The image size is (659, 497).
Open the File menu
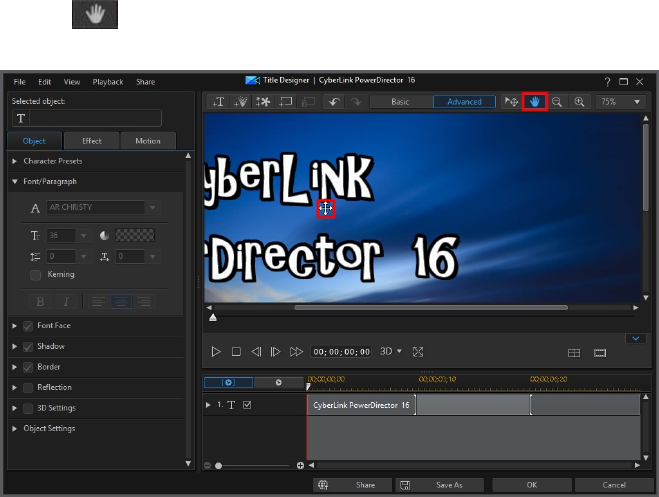tap(19, 82)
